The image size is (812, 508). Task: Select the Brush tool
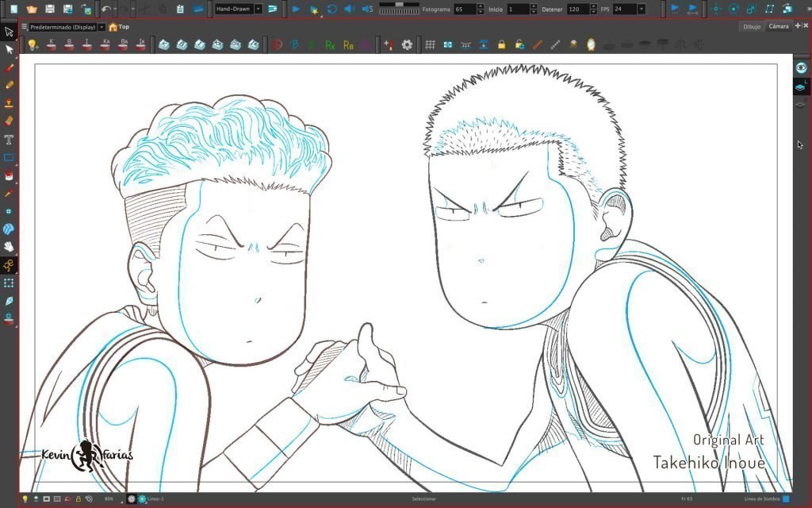pos(9,67)
